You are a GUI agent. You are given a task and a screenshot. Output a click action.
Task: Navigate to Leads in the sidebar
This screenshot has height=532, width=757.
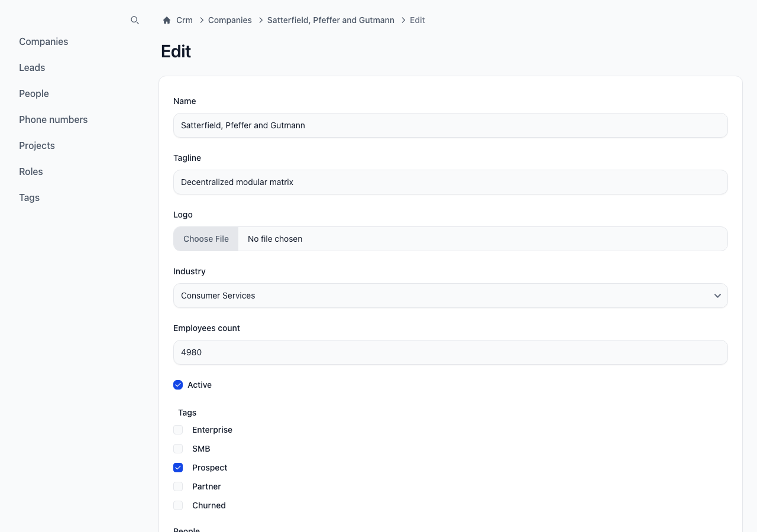(32, 67)
